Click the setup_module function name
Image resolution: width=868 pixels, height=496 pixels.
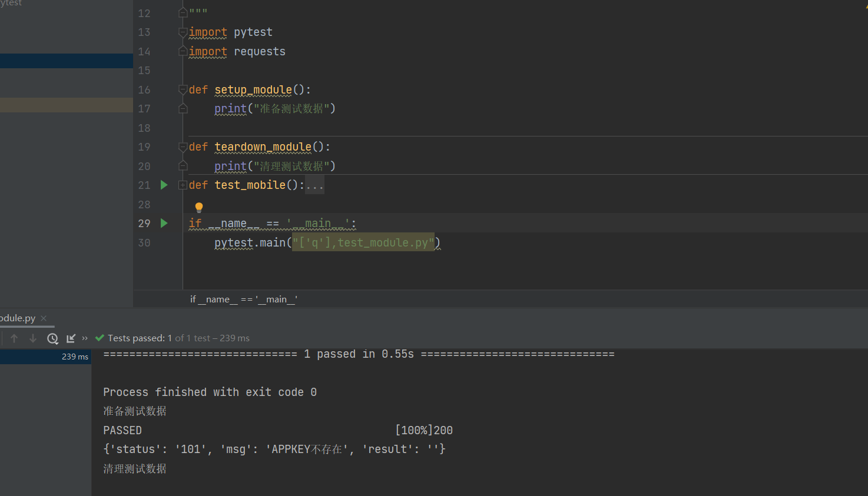[253, 89]
